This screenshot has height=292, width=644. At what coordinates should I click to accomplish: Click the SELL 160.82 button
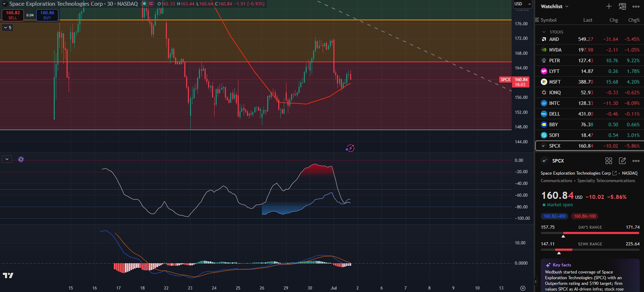[x=13, y=15]
